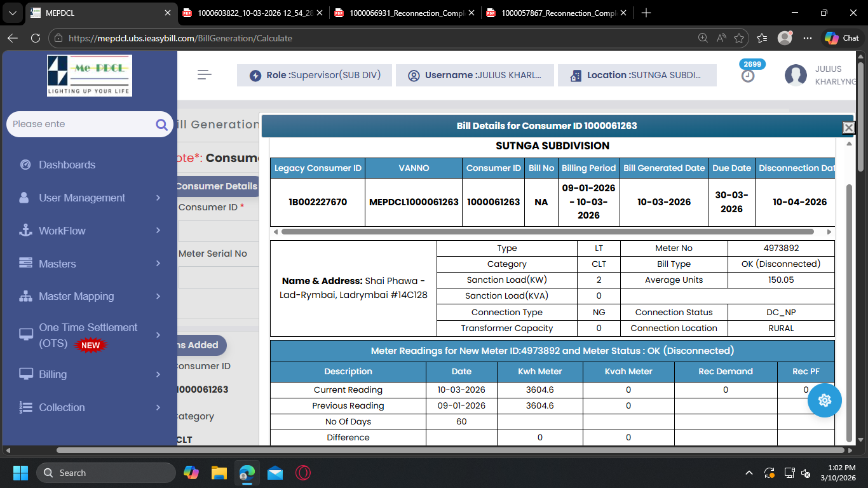
Task: Click the browser refresh icon
Action: pos(36,38)
